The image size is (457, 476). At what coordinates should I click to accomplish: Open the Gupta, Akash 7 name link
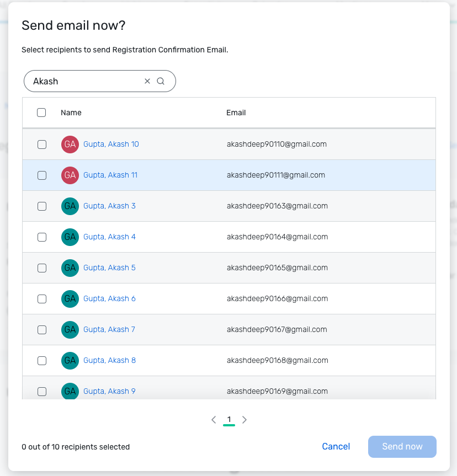pyautogui.click(x=109, y=329)
